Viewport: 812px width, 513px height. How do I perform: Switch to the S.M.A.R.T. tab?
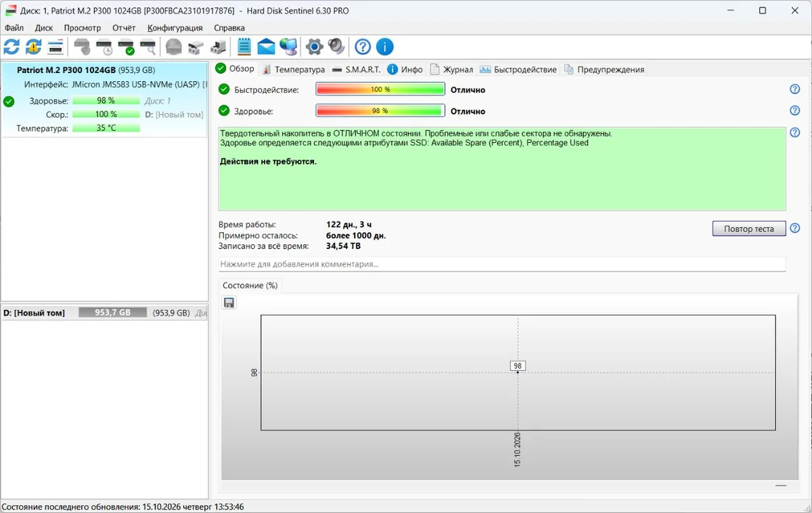point(357,69)
